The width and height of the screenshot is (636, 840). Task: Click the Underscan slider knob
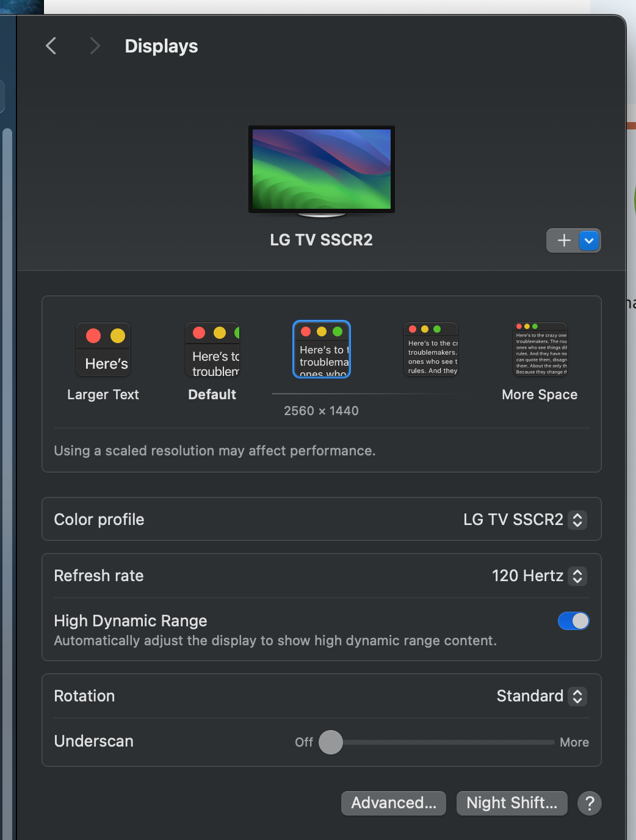click(x=331, y=742)
